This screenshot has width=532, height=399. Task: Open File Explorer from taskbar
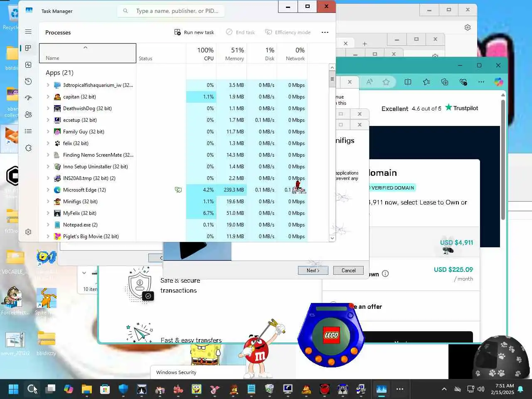tap(86, 389)
